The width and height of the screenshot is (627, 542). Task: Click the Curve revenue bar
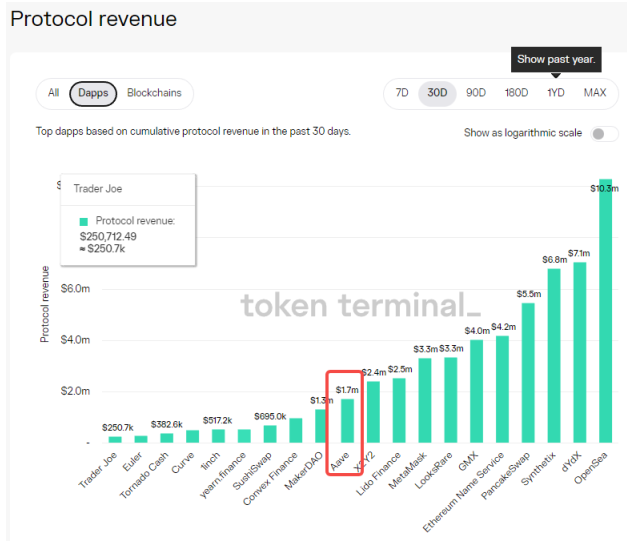[x=192, y=436]
